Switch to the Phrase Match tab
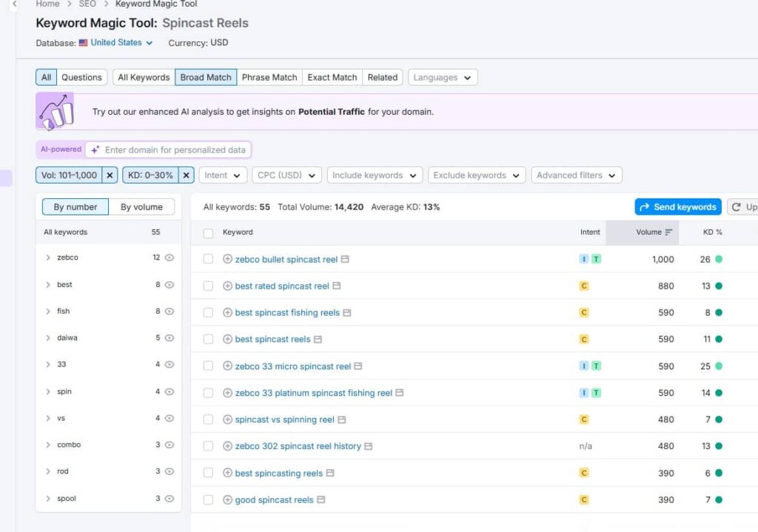The height and width of the screenshot is (532, 758). click(x=269, y=76)
